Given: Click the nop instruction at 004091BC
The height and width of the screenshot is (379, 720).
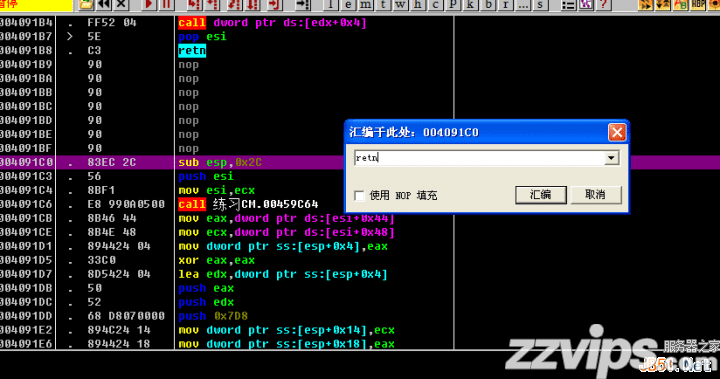Looking at the screenshot, I should (x=188, y=107).
